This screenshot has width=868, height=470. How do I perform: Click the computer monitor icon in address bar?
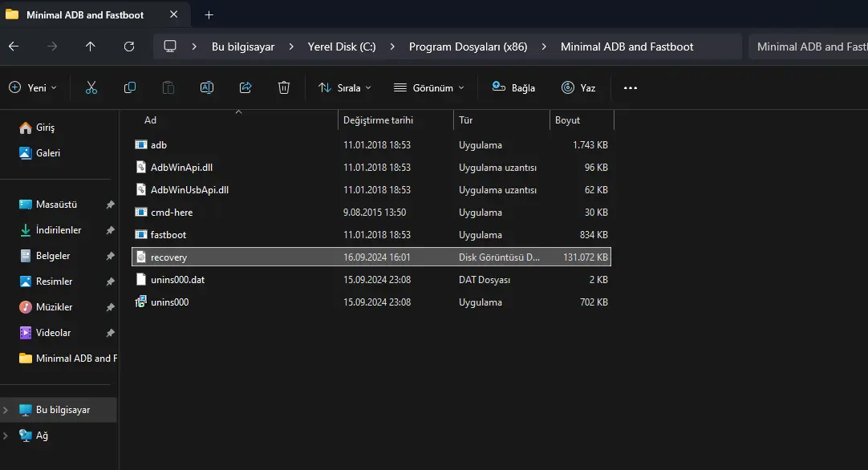[170, 47]
